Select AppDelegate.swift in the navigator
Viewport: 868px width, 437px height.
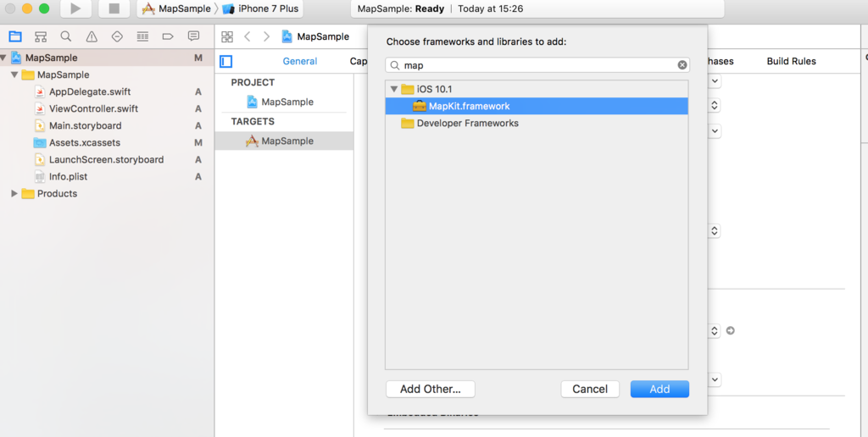click(x=90, y=91)
